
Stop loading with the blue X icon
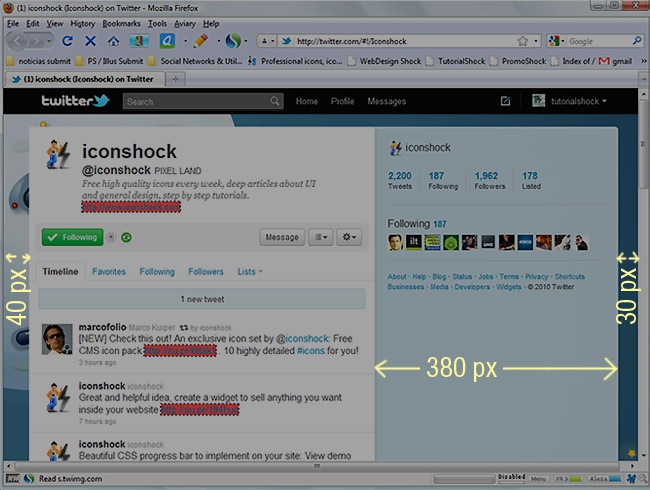[x=90, y=41]
